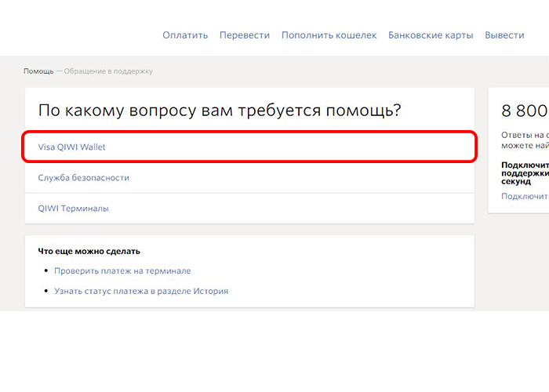Click the Подключить link in sidebar
The width and height of the screenshot is (549, 392).
(x=525, y=196)
